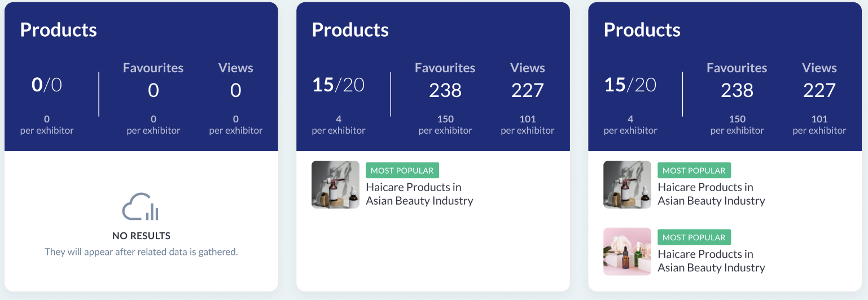Select the Favourites 238 stat in the middle card
Screen dimensions: 868x300
(x=445, y=90)
